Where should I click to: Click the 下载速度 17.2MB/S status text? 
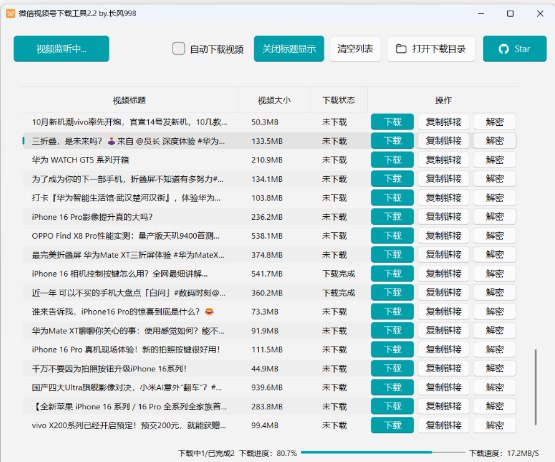tap(504, 453)
